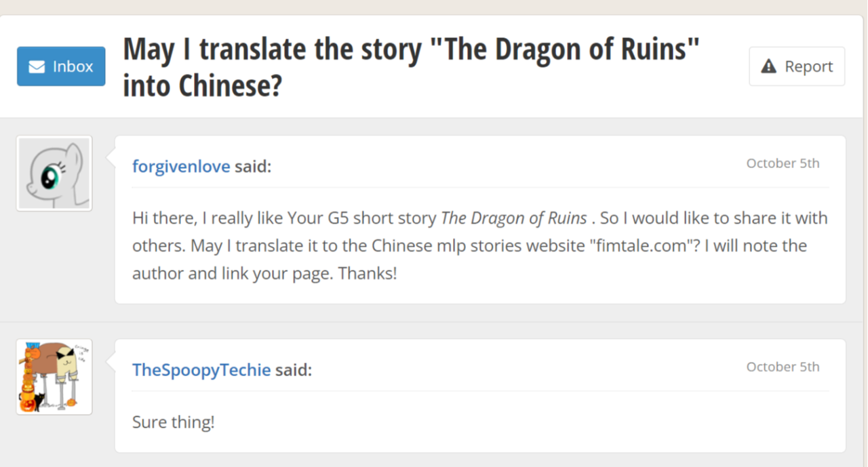The height and width of the screenshot is (467, 868).
Task: Click "said:" next to forgivenlove
Action: tap(252, 167)
